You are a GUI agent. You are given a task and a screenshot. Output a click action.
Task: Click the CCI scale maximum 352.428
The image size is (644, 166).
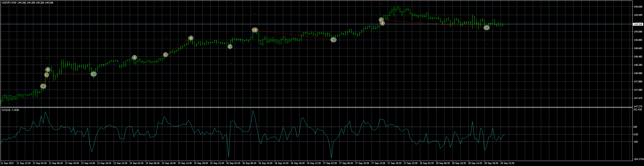tap(638, 110)
